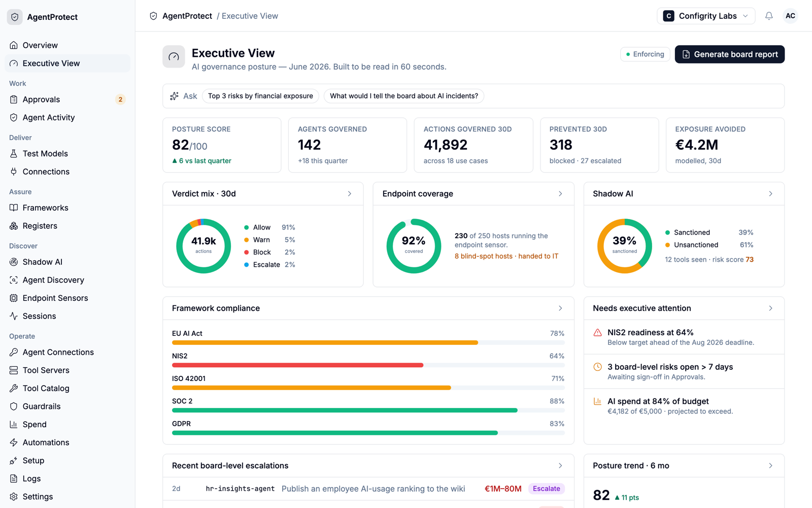Click the chart icon beside AI spend

598,401
